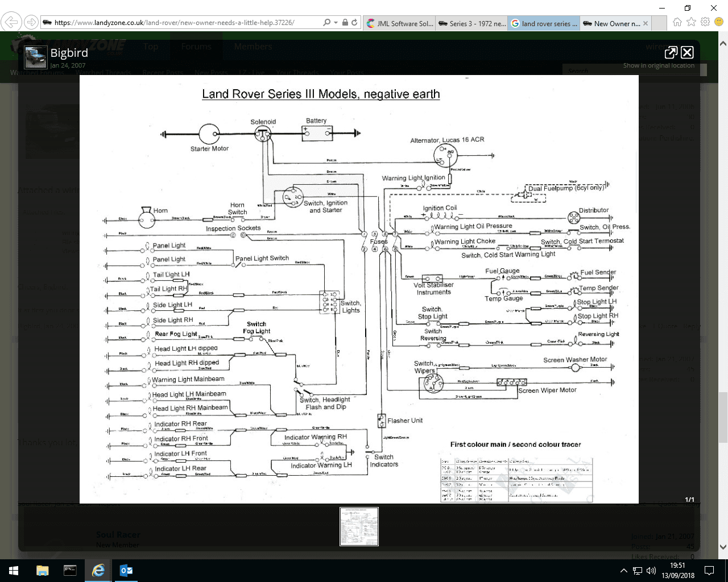
Task: Close the lightbox image viewer
Action: click(x=687, y=52)
